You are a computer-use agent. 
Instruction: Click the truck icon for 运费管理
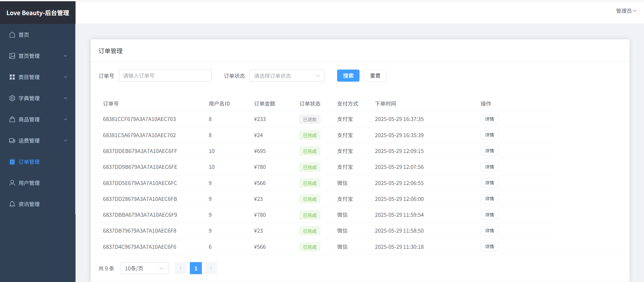(x=12, y=141)
